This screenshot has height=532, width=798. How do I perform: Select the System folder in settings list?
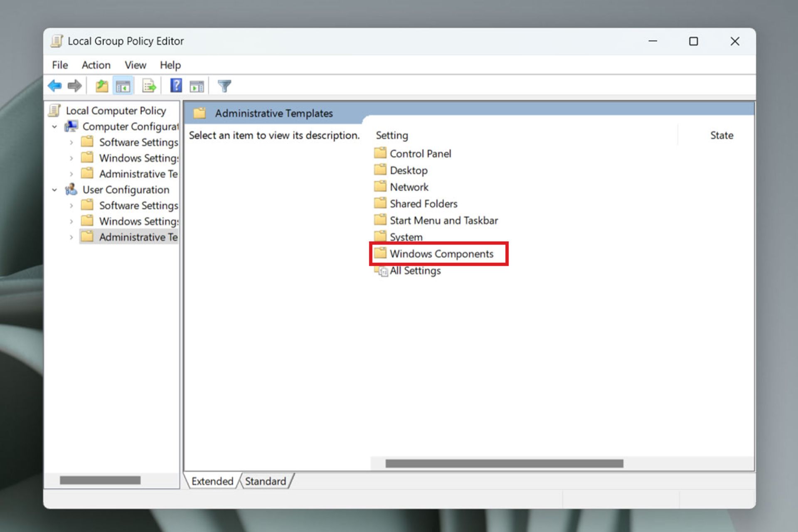[x=406, y=237]
